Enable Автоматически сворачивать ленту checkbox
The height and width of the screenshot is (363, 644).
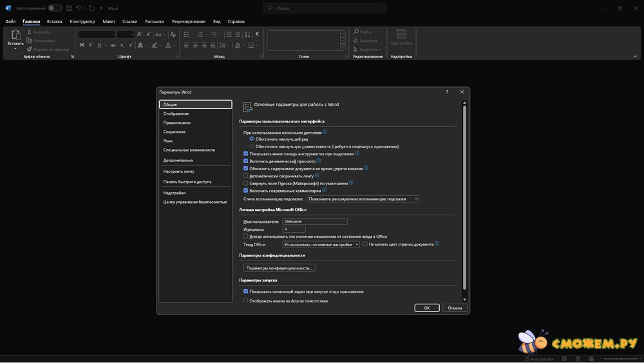(245, 176)
